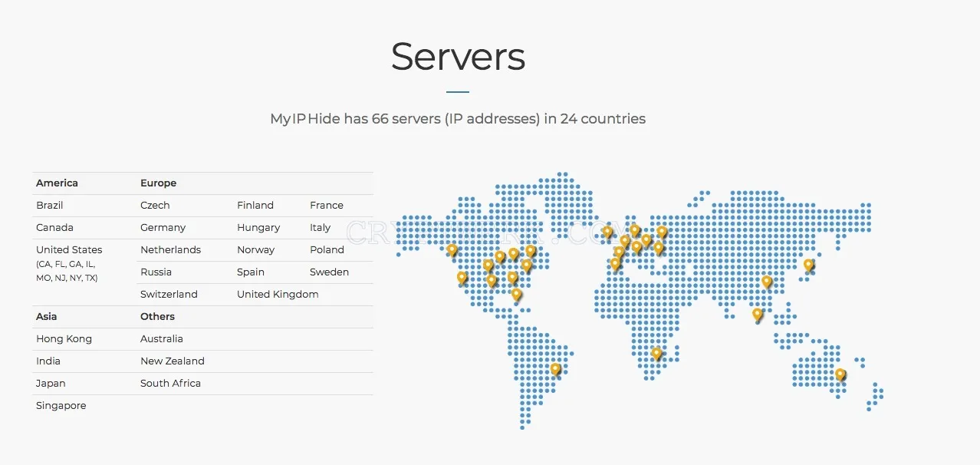Select Japan in the Asia list

[x=51, y=384]
